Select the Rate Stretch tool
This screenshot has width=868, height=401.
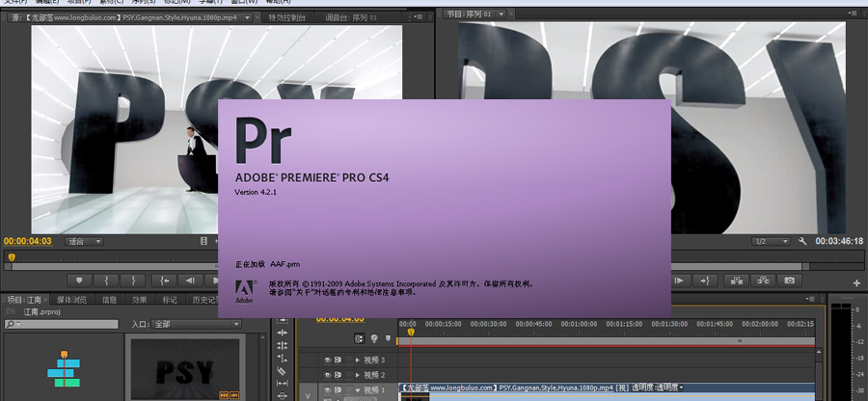click(283, 358)
